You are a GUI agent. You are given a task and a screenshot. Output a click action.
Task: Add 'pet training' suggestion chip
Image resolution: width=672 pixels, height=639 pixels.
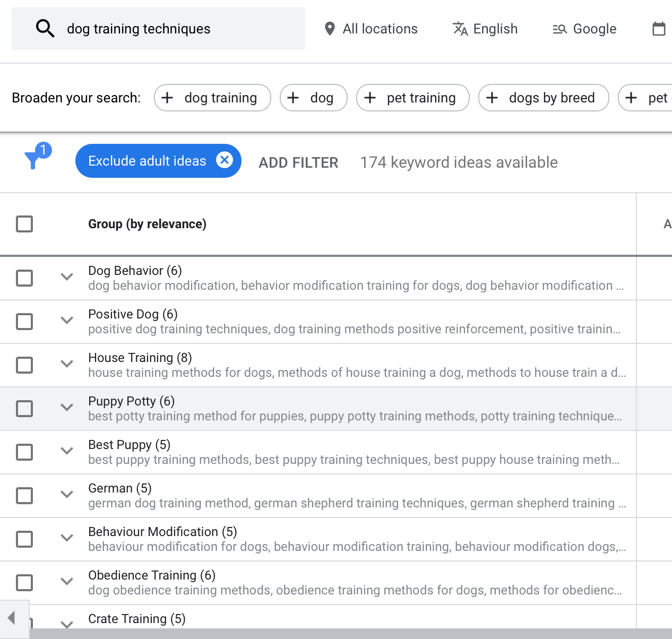[413, 98]
